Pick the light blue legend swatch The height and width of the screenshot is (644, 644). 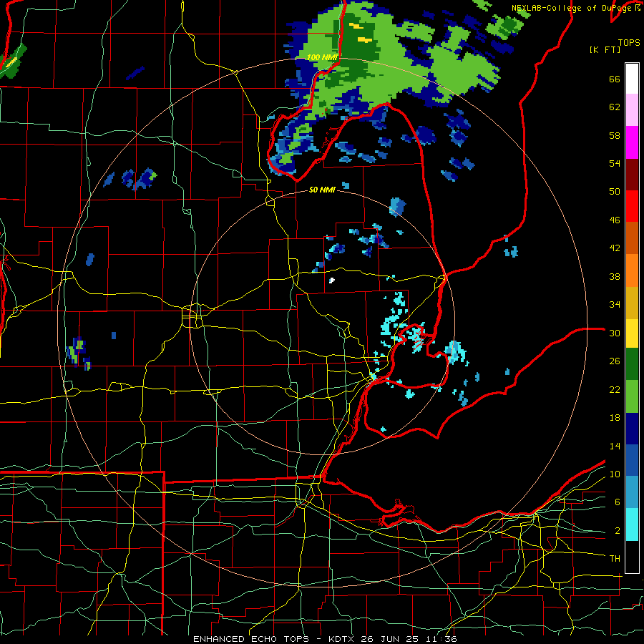(632, 492)
